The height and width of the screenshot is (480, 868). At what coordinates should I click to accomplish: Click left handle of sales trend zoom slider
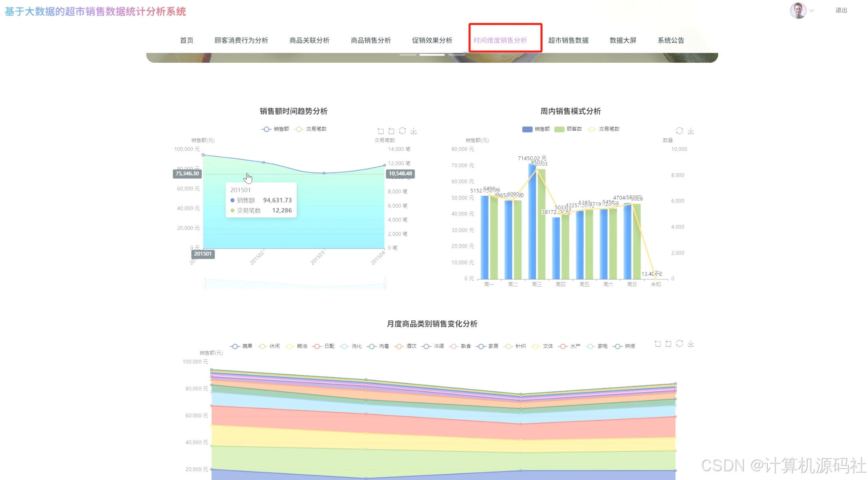[205, 283]
